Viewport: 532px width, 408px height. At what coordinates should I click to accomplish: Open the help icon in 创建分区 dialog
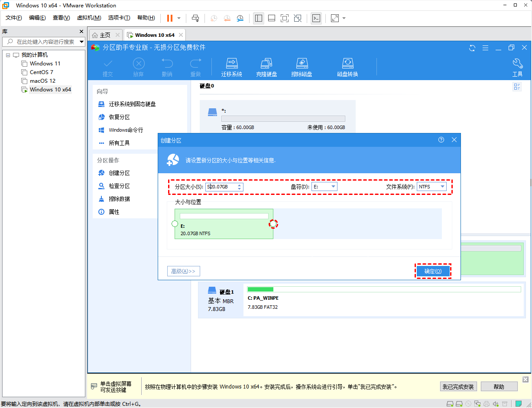coord(441,140)
